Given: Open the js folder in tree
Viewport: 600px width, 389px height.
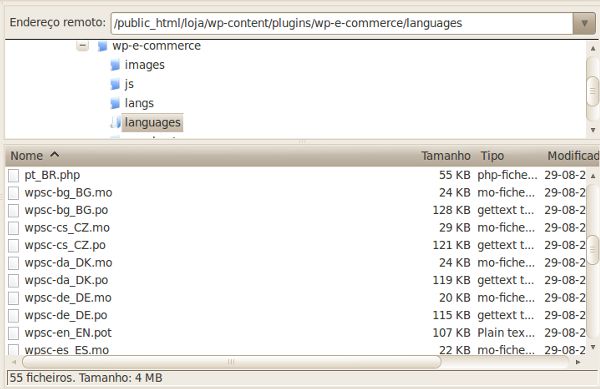Looking at the screenshot, I should [x=129, y=84].
